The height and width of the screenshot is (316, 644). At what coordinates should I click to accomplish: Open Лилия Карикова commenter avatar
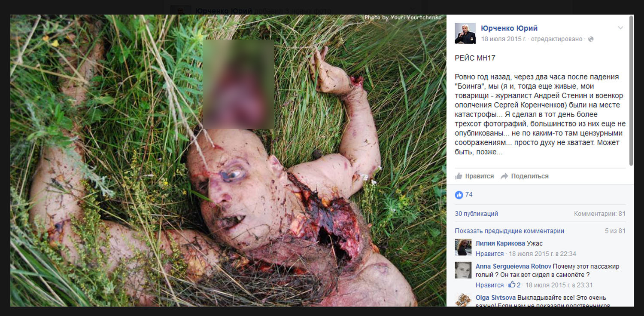(463, 247)
